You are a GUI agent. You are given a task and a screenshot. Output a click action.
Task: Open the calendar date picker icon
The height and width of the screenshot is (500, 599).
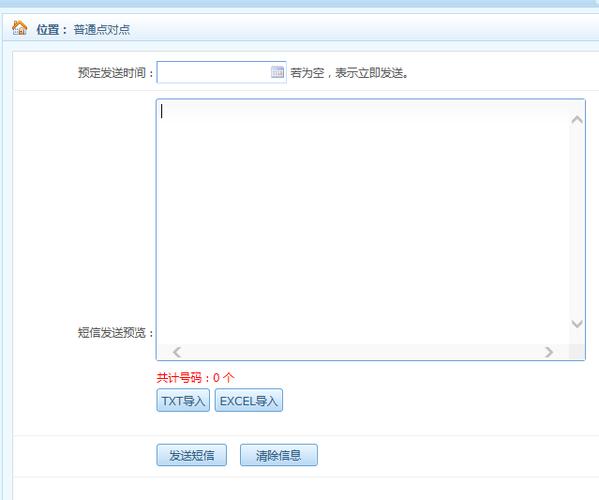pyautogui.click(x=277, y=72)
